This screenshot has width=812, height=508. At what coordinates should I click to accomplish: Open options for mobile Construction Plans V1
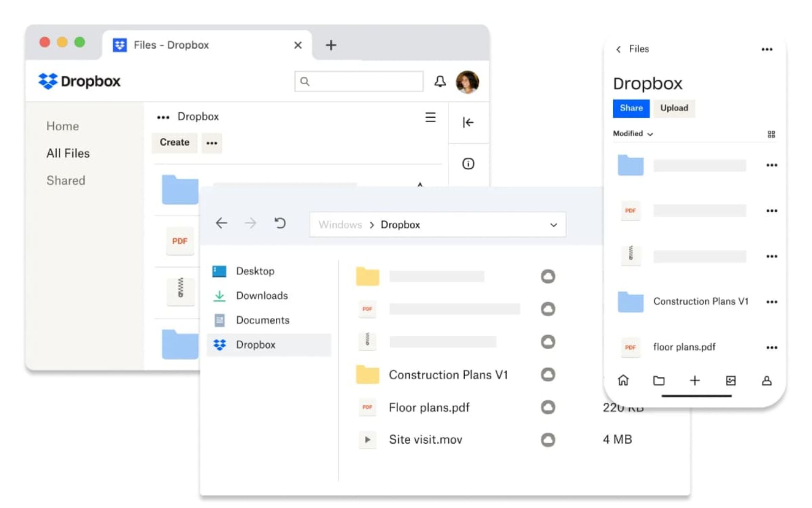(x=771, y=302)
